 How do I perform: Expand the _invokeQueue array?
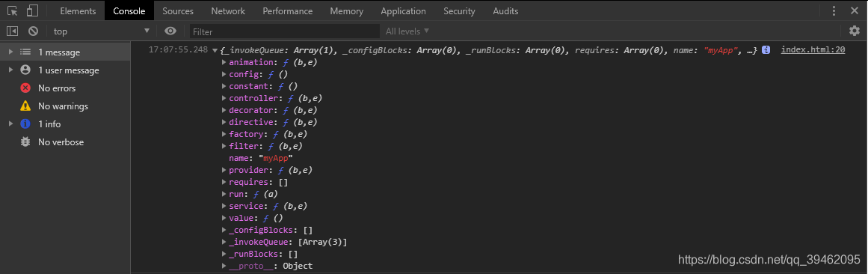(x=224, y=242)
